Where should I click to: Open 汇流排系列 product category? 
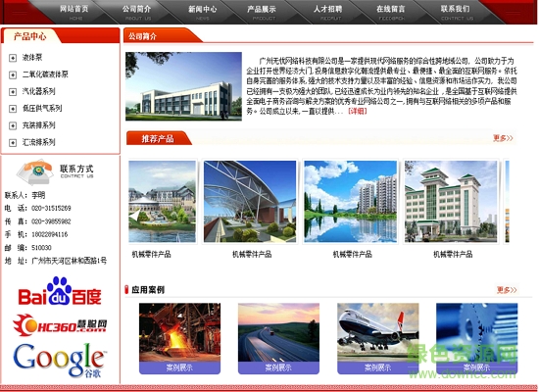coord(38,142)
